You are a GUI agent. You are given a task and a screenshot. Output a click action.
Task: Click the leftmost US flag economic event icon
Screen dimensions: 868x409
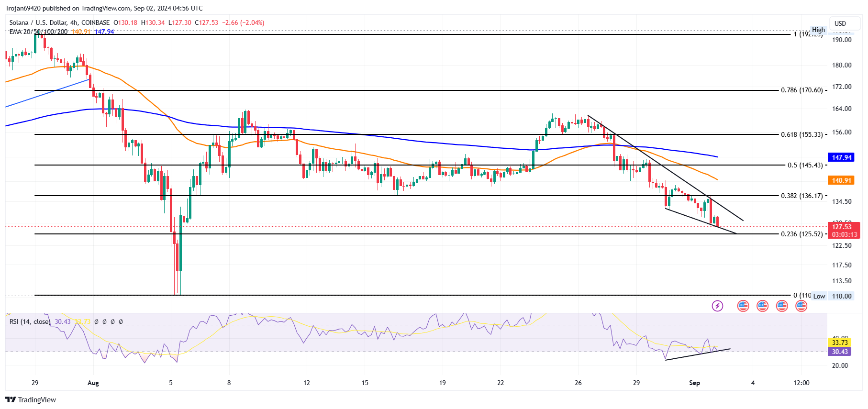(743, 306)
